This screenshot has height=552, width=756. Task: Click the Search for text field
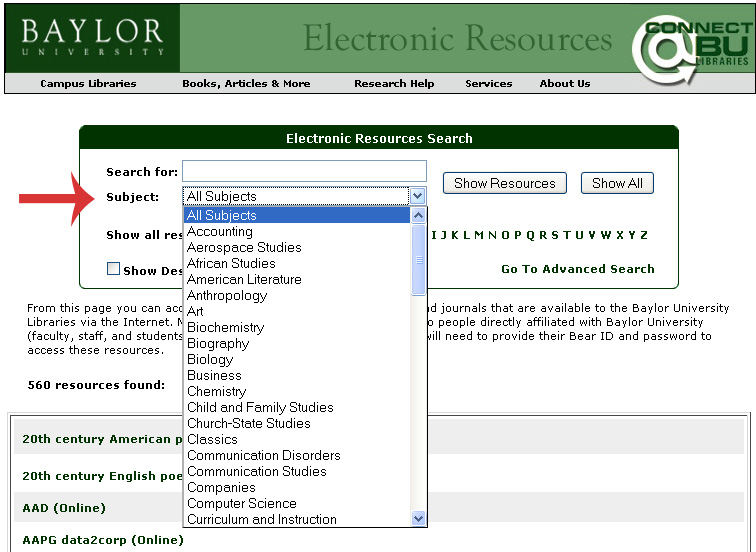[304, 171]
